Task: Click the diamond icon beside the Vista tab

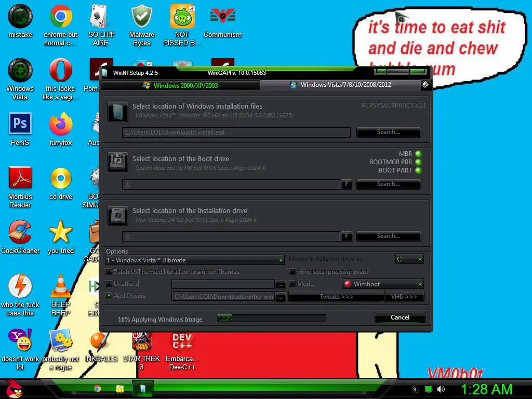Action: tap(425, 85)
